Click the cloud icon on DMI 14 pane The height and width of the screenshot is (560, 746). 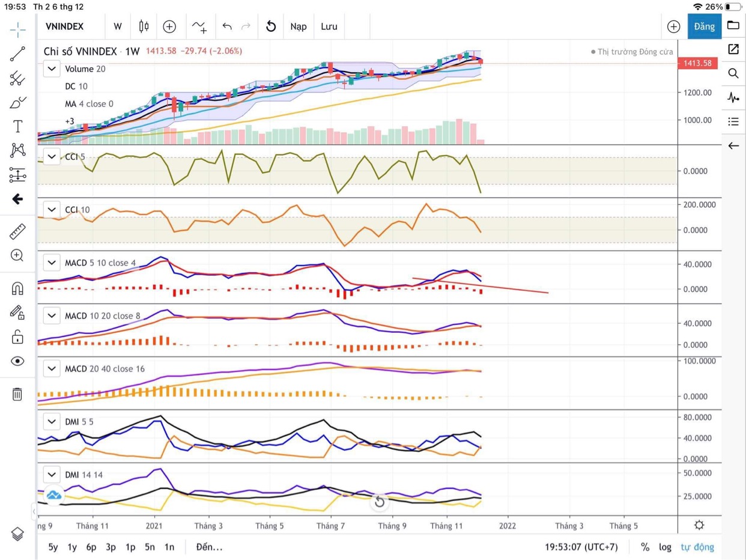pyautogui.click(x=53, y=495)
